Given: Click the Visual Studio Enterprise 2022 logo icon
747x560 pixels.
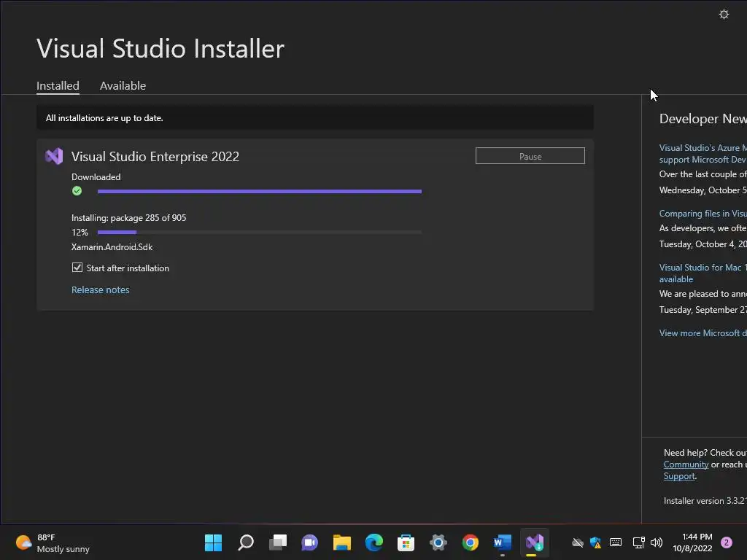Looking at the screenshot, I should pos(54,156).
